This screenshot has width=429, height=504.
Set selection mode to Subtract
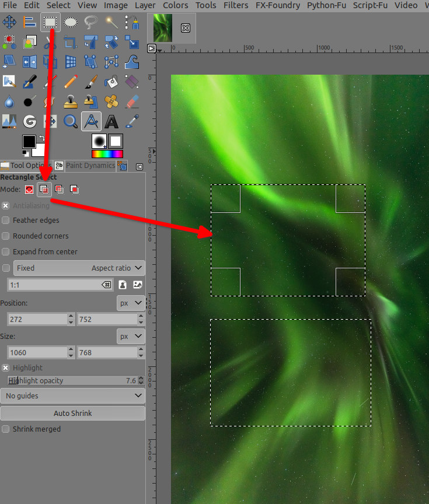coord(59,190)
